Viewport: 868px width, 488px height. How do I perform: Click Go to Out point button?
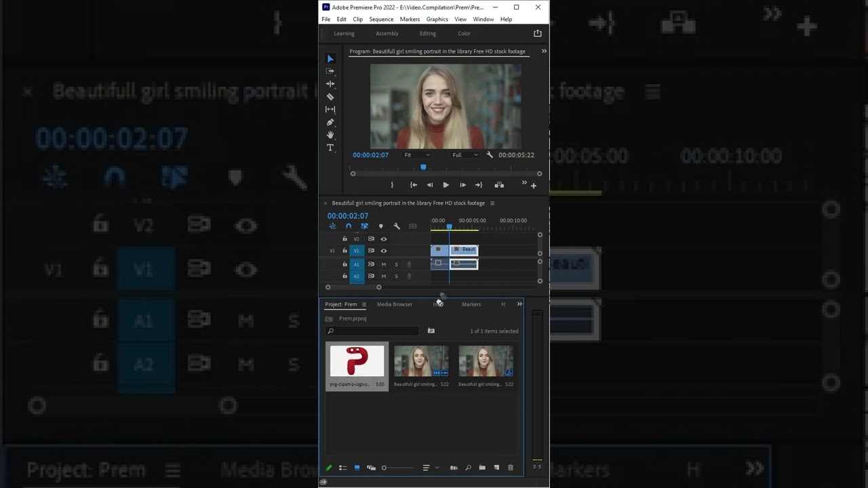coord(479,185)
